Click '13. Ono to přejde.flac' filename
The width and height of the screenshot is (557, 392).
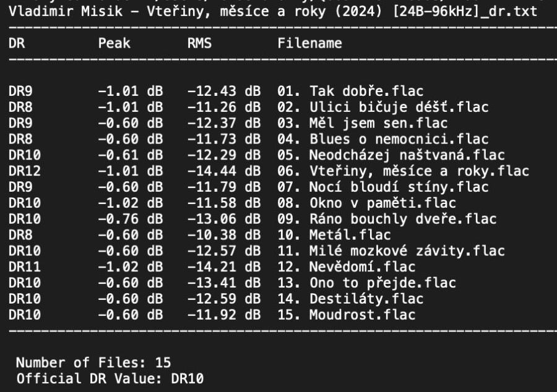point(366,284)
